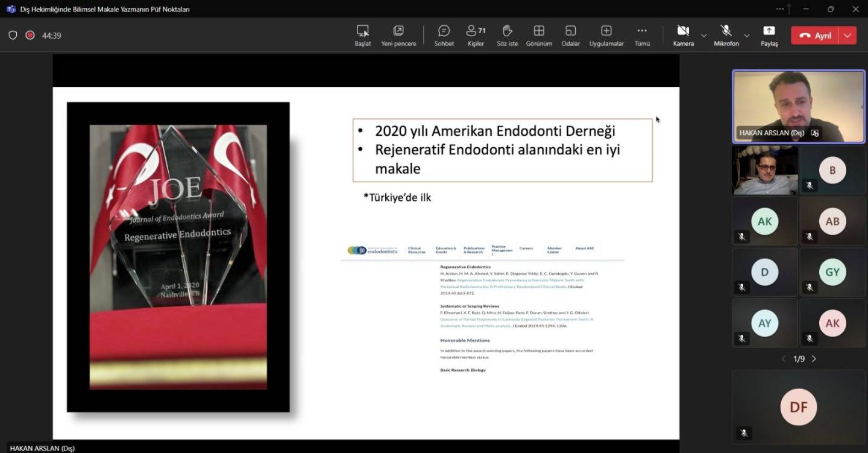Leave the meeting with Ayrıl
Screen dimensions: 868x453
click(x=815, y=36)
